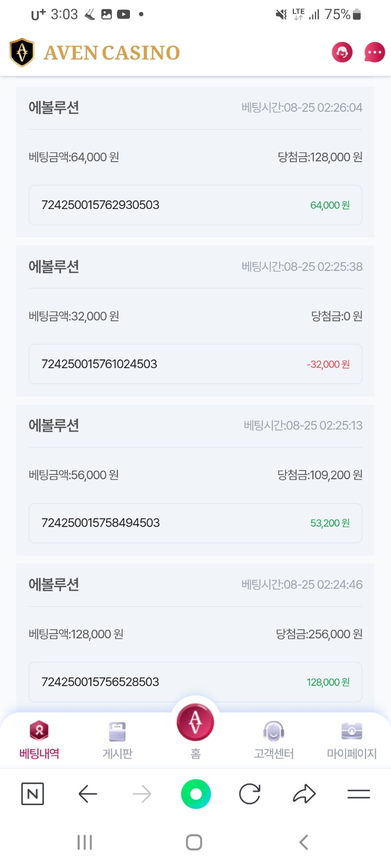Tap the green browser home circle button
Screen dimensions: 391x868
[196, 794]
